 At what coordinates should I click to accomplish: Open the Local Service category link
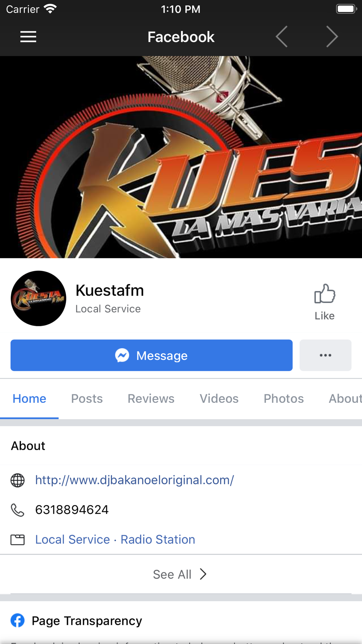[72, 540]
